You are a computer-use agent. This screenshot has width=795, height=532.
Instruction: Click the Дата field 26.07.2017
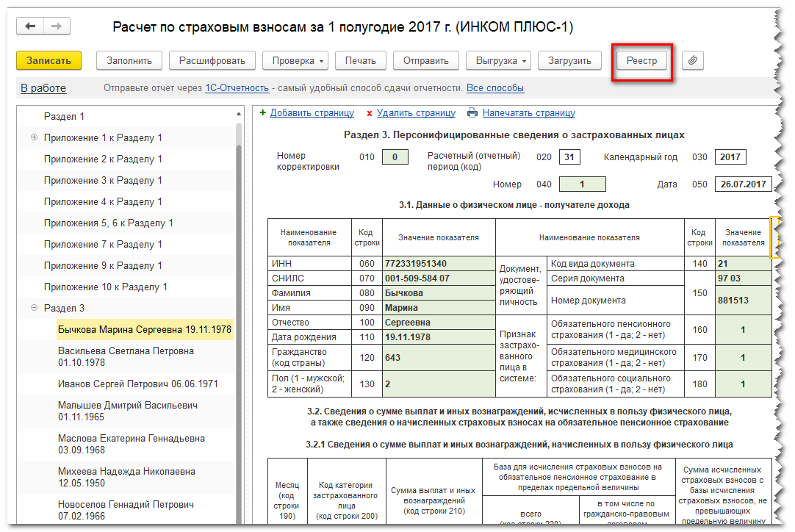click(744, 184)
